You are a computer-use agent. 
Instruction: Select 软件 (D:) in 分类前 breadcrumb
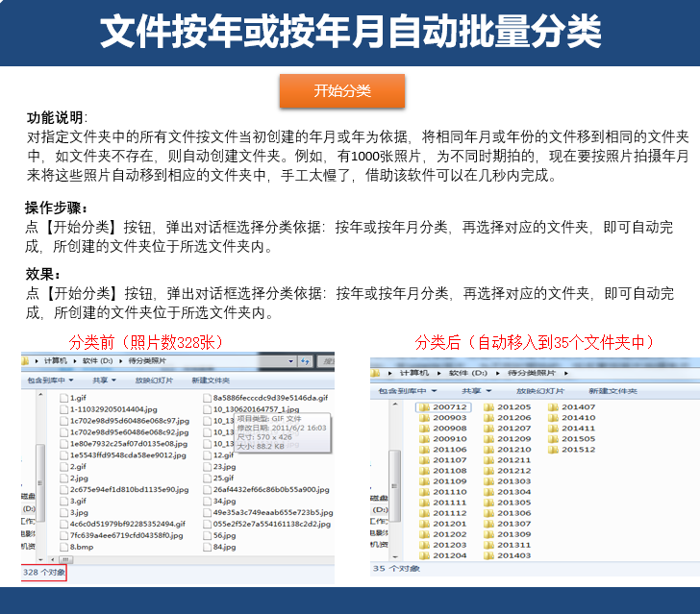(x=97, y=361)
